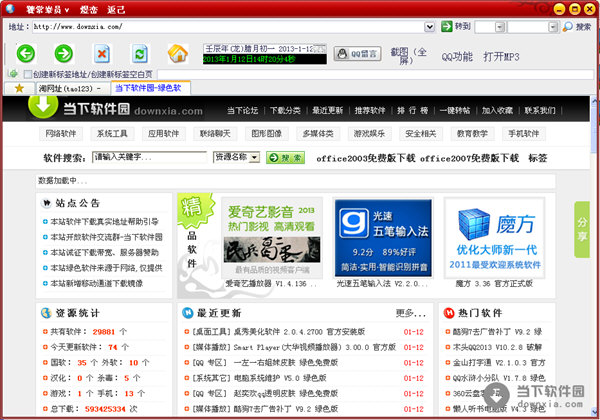Screen dimensions: 600x420
Task: Open the star favorites tab icon
Action: pyautogui.click(x=19, y=89)
